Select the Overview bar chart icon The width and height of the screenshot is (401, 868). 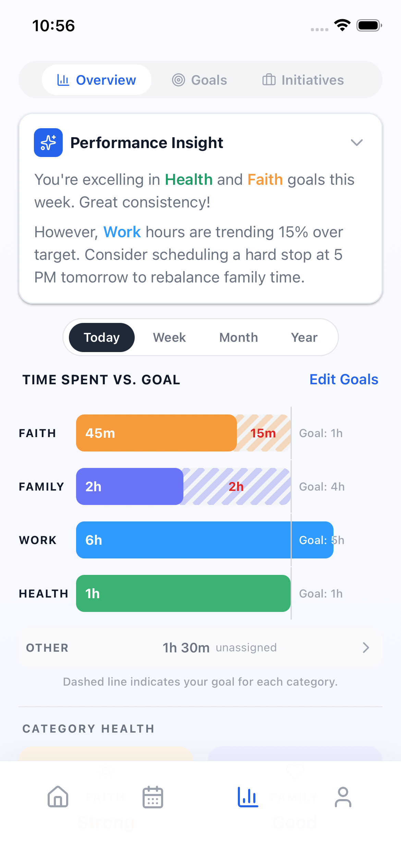coord(63,80)
